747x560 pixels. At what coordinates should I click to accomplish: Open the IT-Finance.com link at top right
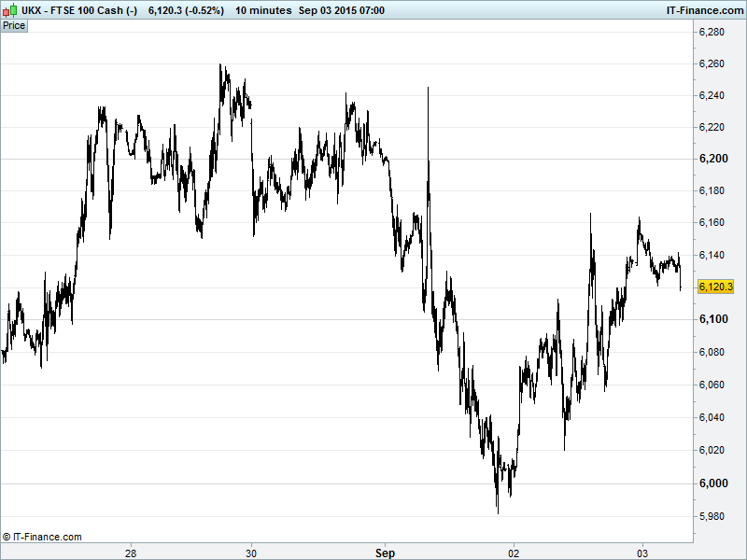tap(703, 9)
